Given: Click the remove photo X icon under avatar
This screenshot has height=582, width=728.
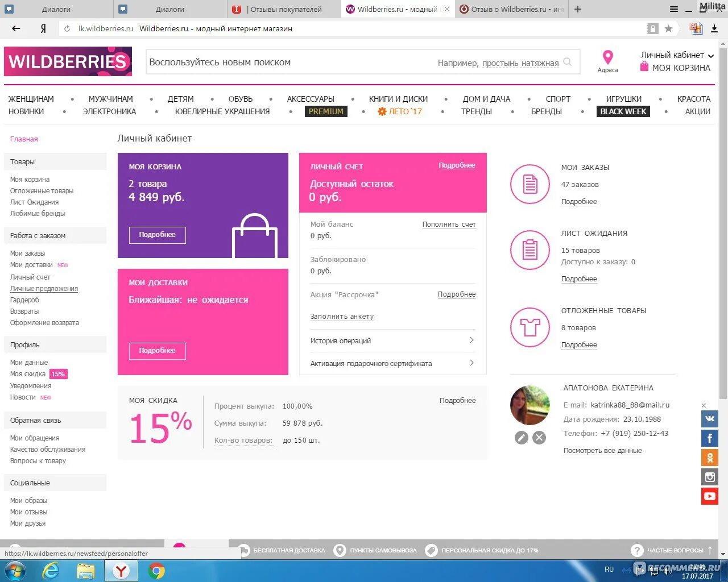Looking at the screenshot, I should (x=539, y=438).
